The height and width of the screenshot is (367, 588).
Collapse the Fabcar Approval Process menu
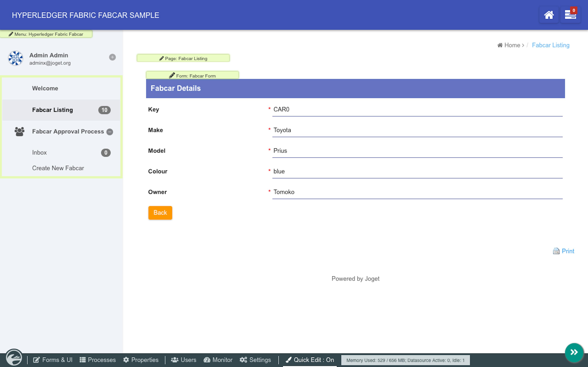tap(110, 132)
